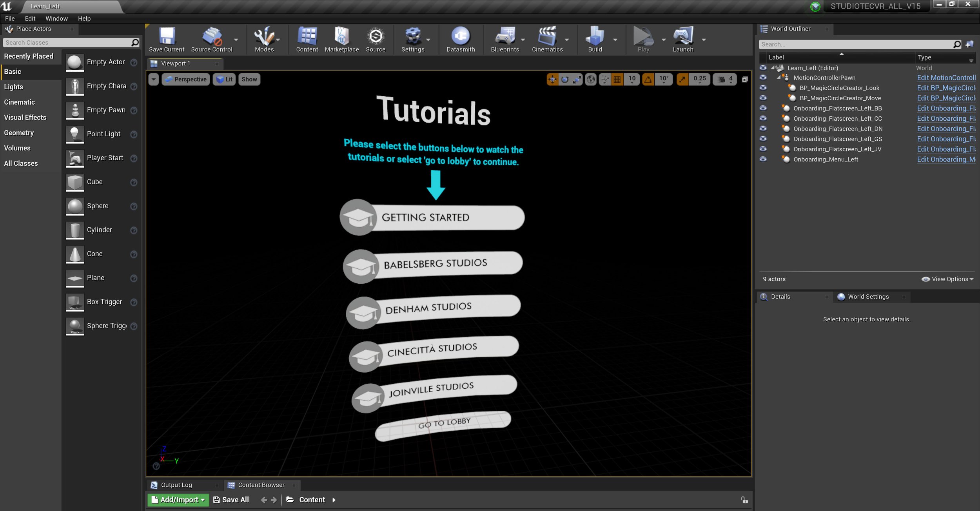Image resolution: width=980 pixels, height=511 pixels.
Task: Open the Edit menu
Action: tap(30, 18)
